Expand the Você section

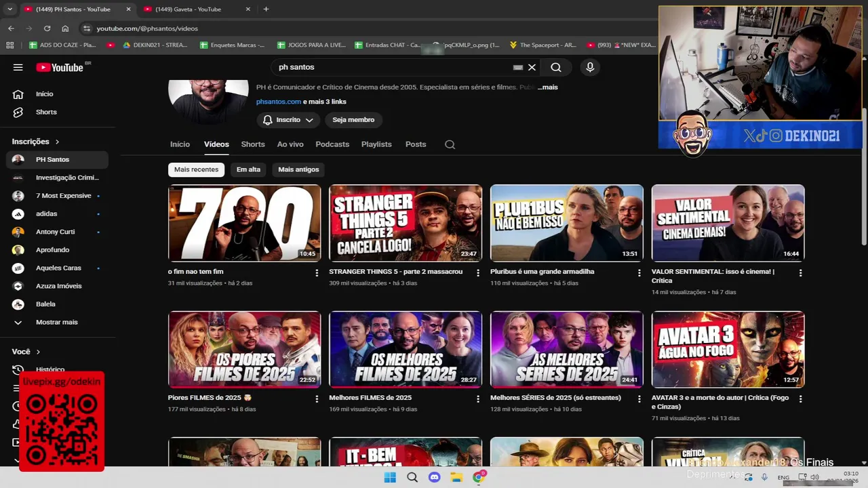coord(26,352)
